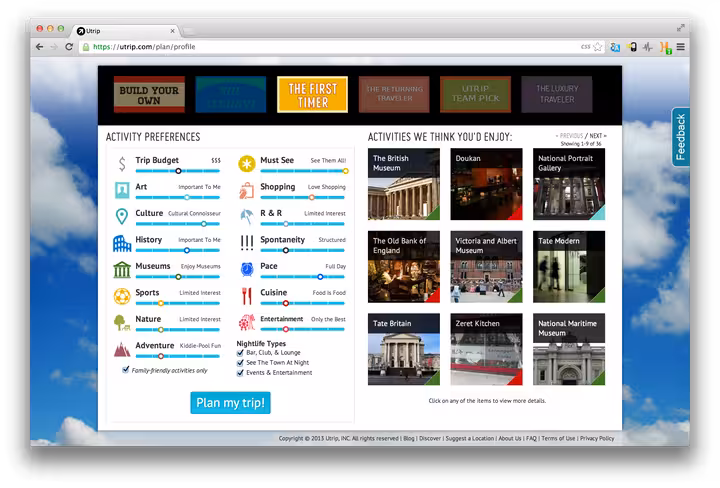Click the History colosseum icon
Viewport: 720px width, 488px height.
click(x=122, y=243)
